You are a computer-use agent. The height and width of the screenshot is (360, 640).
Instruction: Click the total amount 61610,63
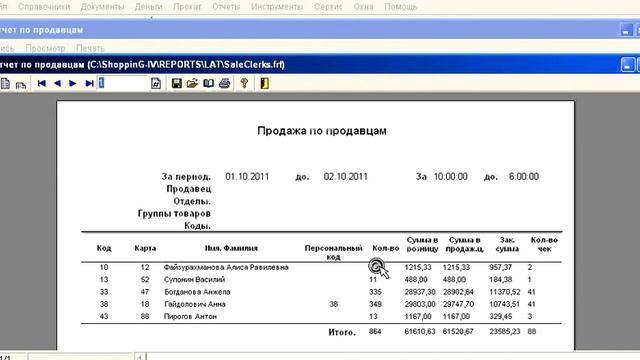pos(420,331)
